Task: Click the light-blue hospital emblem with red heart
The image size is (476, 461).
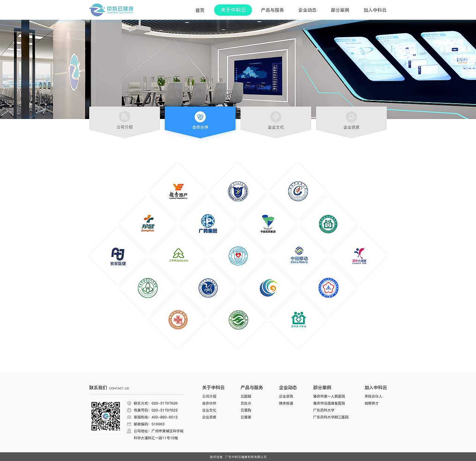Action: click(x=238, y=256)
